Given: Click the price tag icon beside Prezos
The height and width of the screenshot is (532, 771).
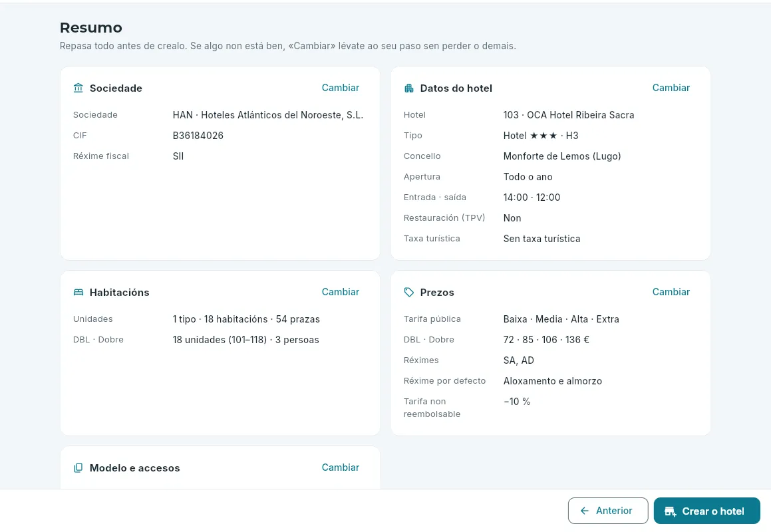Looking at the screenshot, I should (408, 292).
